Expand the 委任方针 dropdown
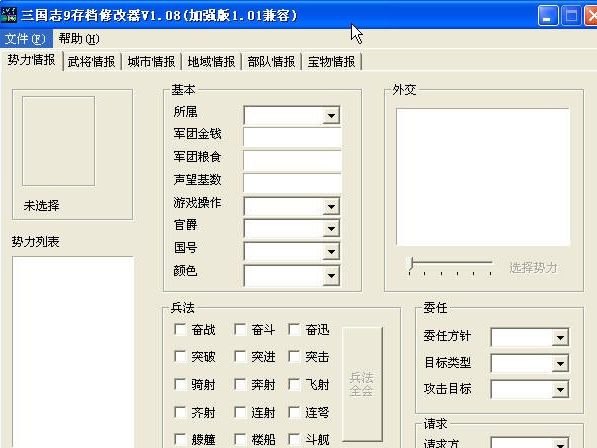 560,337
